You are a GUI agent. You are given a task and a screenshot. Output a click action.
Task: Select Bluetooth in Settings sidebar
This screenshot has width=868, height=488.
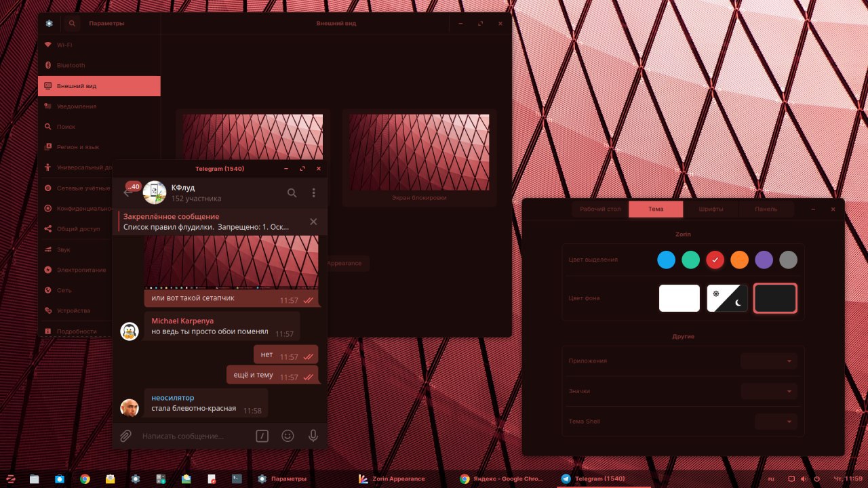(x=99, y=65)
